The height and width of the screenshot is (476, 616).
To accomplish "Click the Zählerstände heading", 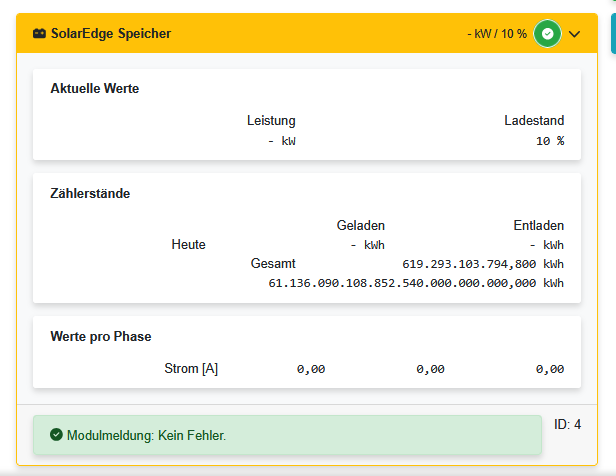I will pos(90,193).
